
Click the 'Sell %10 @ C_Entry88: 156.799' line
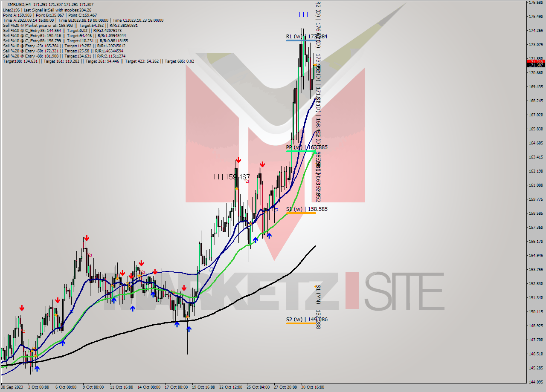pyautogui.click(x=65, y=40)
